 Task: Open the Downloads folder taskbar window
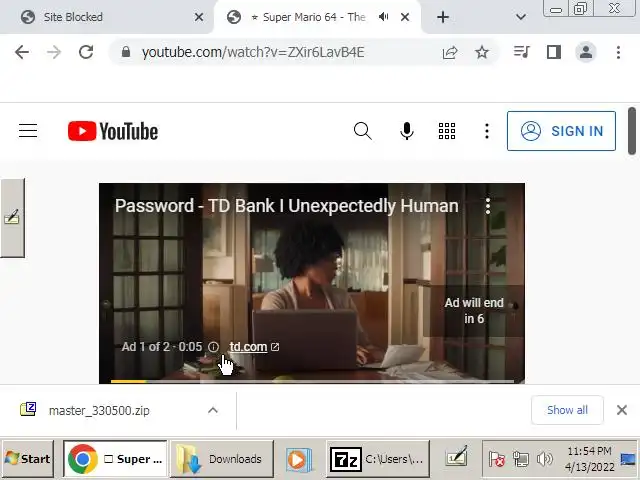(x=222, y=459)
